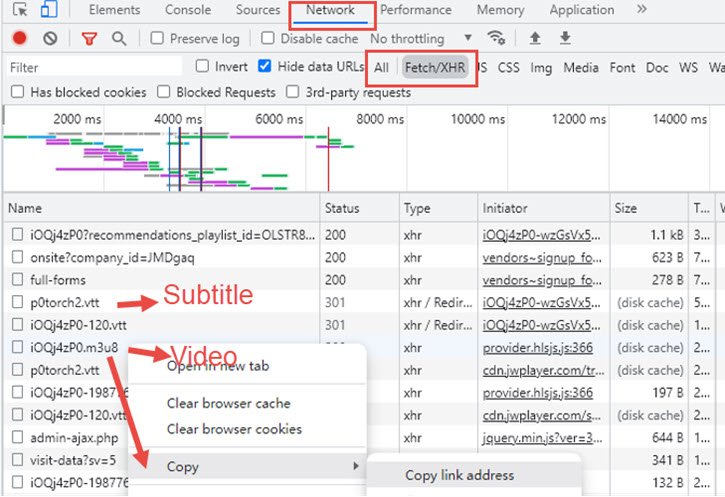Filter requests by WS
725x497 pixels.
click(x=688, y=67)
